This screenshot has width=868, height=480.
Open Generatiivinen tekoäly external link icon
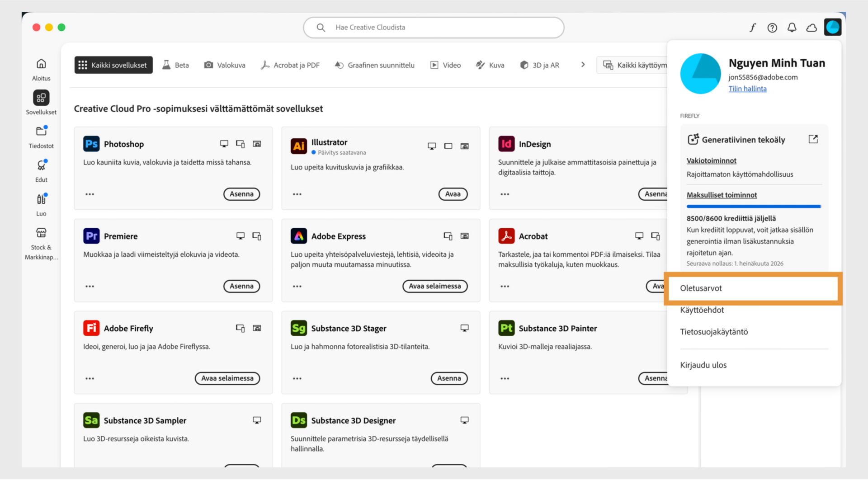pos(813,139)
